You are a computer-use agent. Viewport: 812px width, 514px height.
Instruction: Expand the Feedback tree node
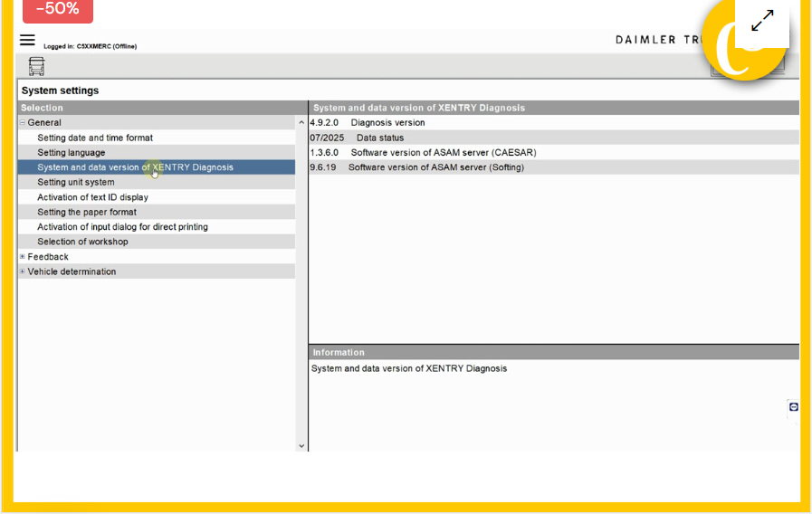pos(23,257)
